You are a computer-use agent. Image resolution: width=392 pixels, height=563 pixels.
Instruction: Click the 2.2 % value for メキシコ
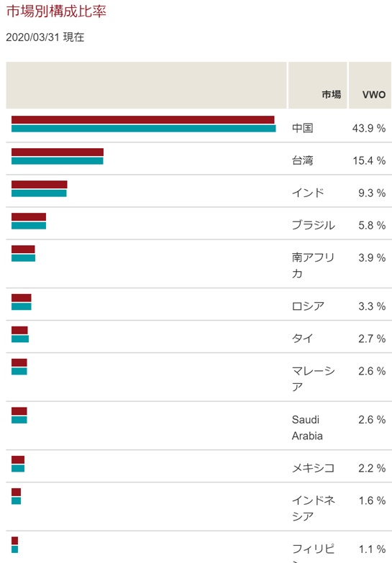372,468
